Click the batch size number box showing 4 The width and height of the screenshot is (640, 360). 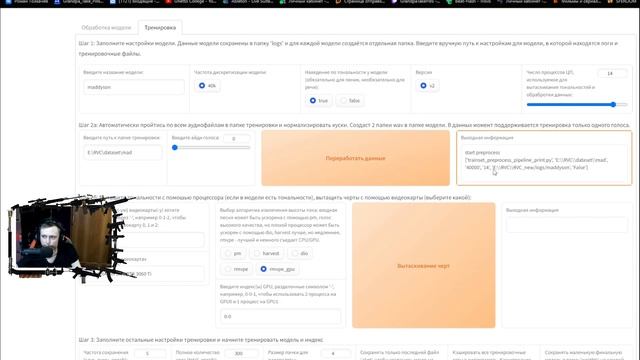[x=336, y=353]
